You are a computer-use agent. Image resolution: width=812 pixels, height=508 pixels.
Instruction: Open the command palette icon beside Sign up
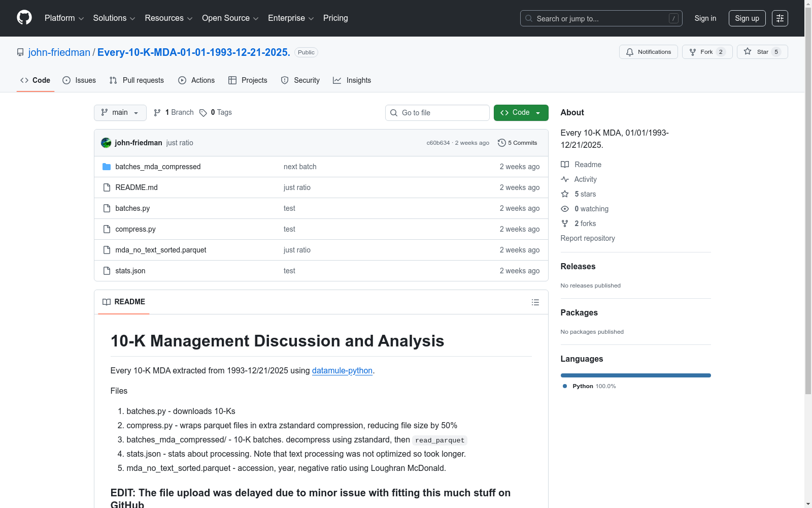780,18
